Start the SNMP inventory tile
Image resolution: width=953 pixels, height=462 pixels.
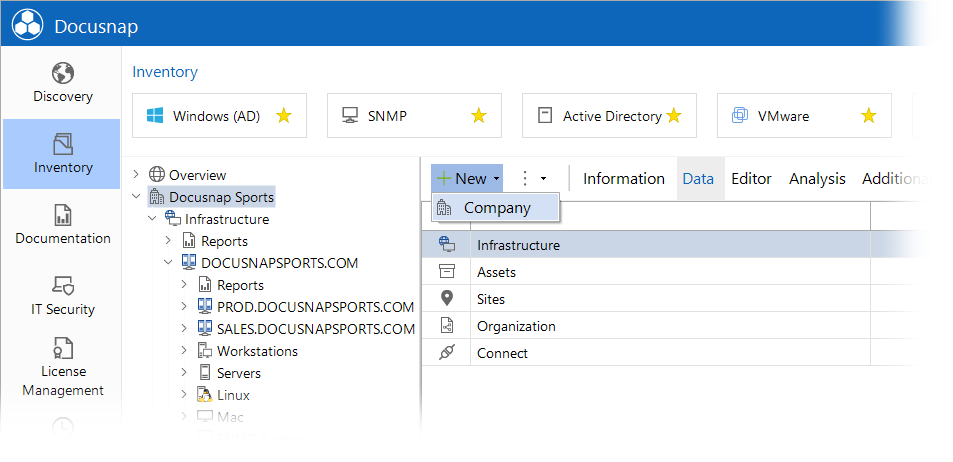coord(415,116)
